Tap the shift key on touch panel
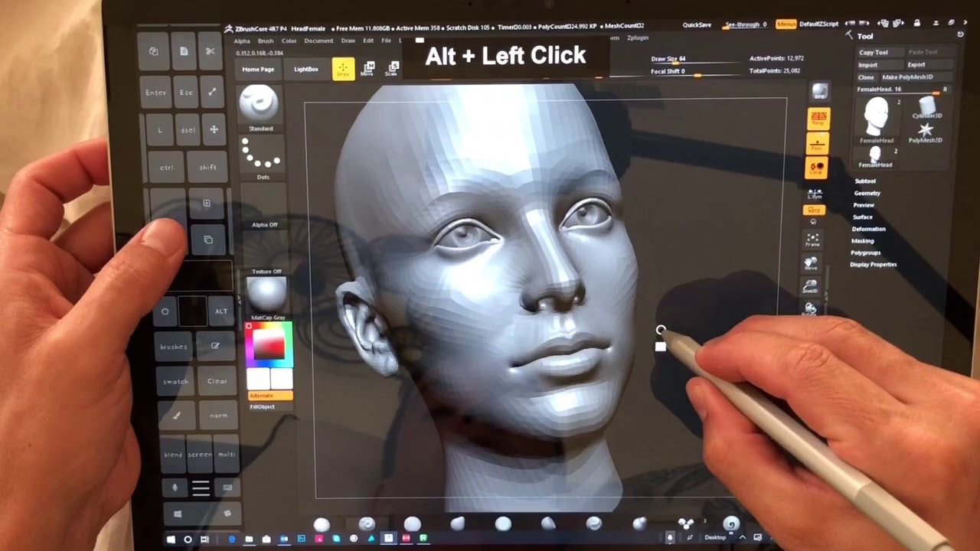This screenshot has width=980, height=551. click(207, 167)
